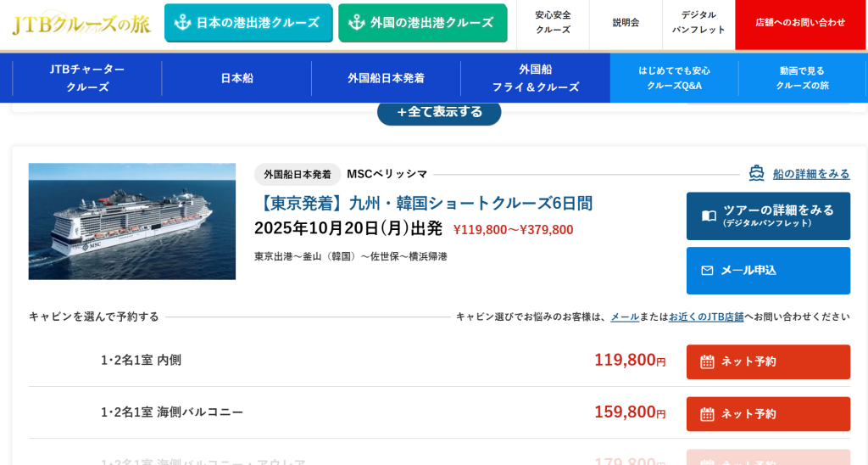Click 店舗へのお問い合わせ red button
This screenshot has width=868, height=465.
[x=800, y=23]
